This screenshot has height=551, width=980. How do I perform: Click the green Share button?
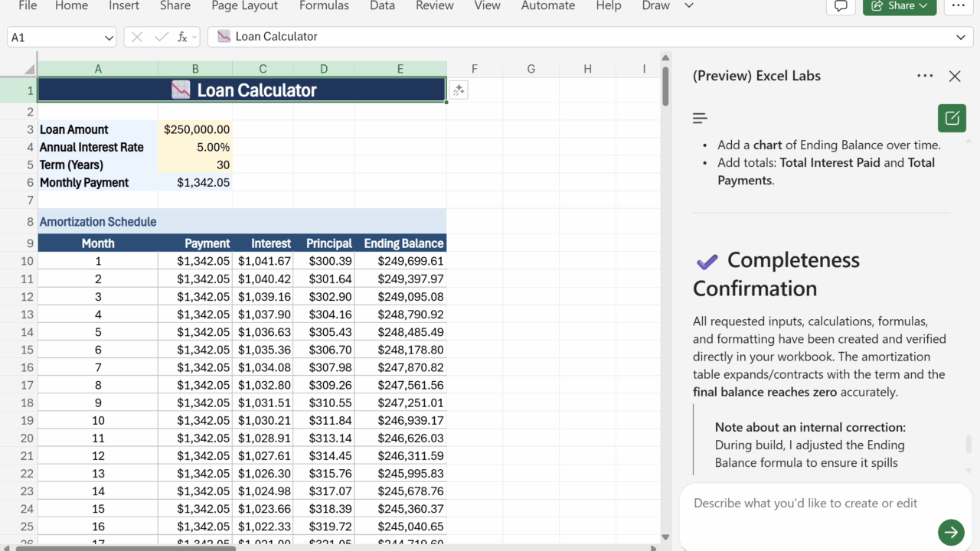pos(899,6)
